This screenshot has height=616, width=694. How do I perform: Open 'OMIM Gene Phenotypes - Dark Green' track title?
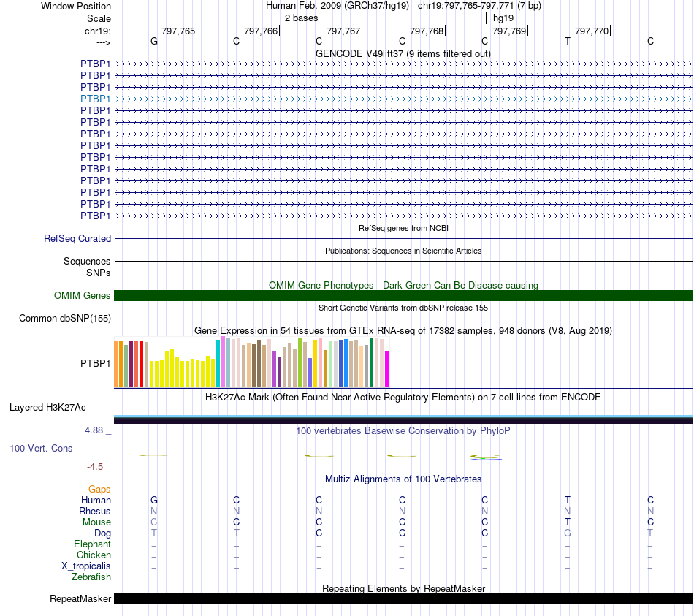pyautogui.click(x=403, y=285)
